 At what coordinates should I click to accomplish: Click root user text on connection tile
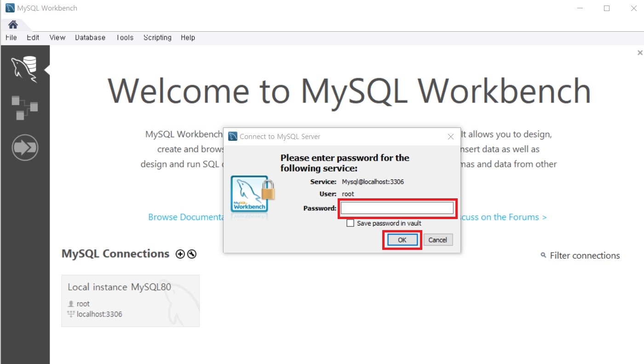tap(83, 304)
